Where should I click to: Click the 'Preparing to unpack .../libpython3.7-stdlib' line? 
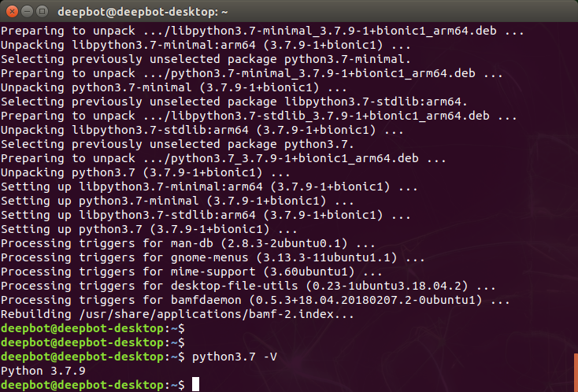click(259, 116)
